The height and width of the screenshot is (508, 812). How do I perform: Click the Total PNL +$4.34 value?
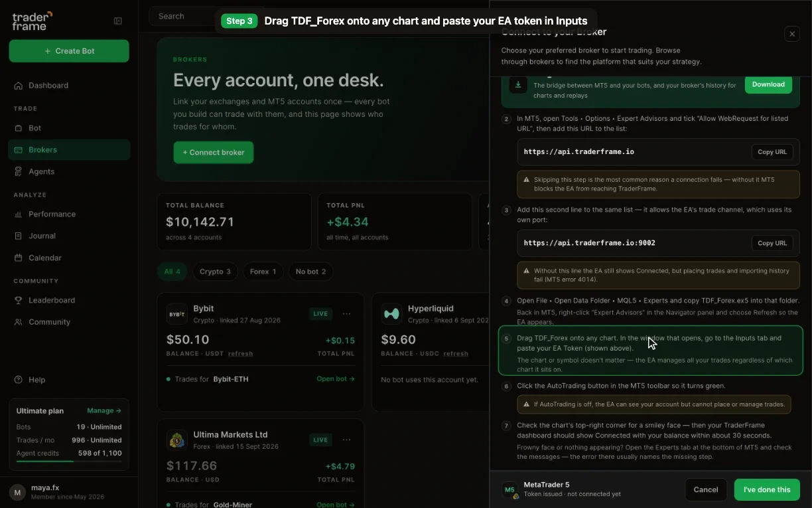coord(347,222)
